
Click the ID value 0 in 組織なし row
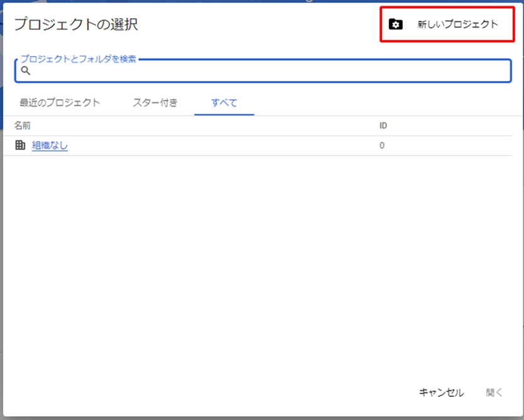tap(382, 146)
